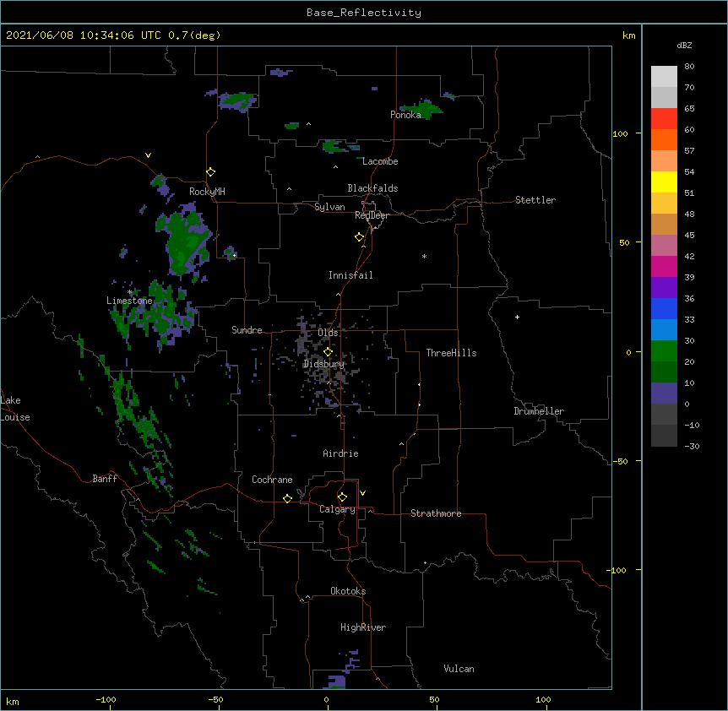Select the yellow V marker northeast of Calgary
The image size is (728, 711).
point(362,493)
